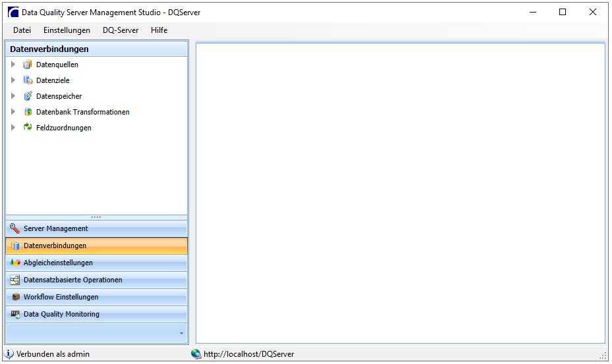Open the Einstellungen menu
This screenshot has width=612, height=364.
pyautogui.click(x=67, y=30)
